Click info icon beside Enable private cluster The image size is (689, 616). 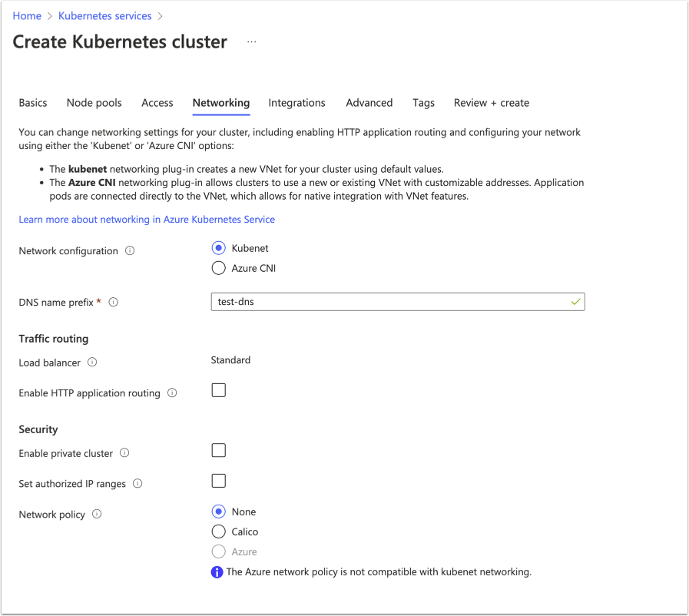tap(124, 453)
